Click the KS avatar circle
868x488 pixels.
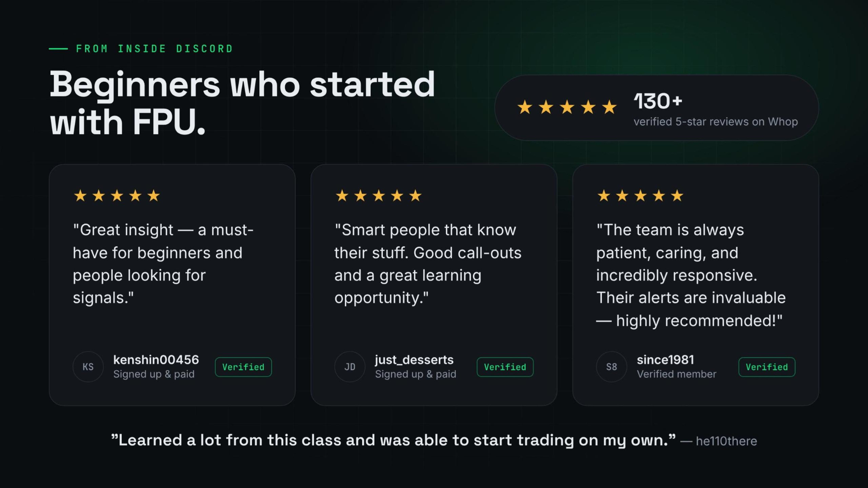pos(88,367)
